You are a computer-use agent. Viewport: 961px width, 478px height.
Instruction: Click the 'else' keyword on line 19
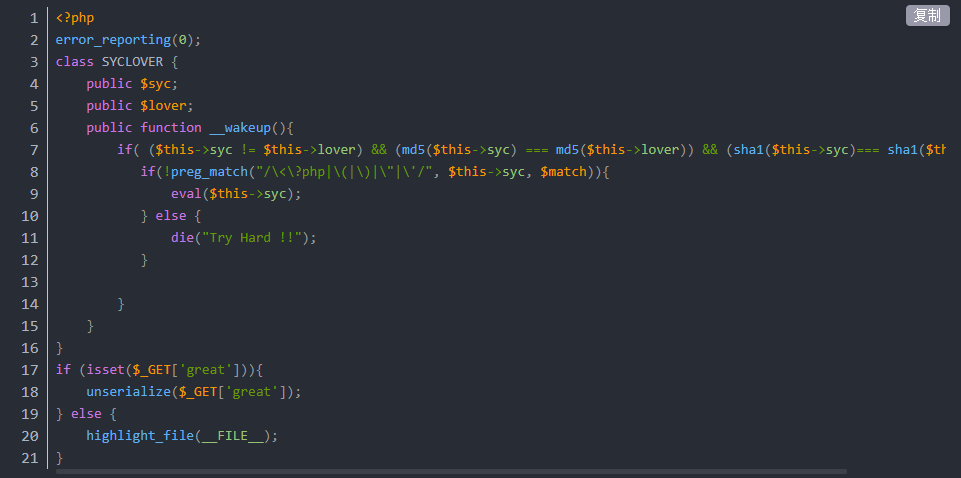86,414
